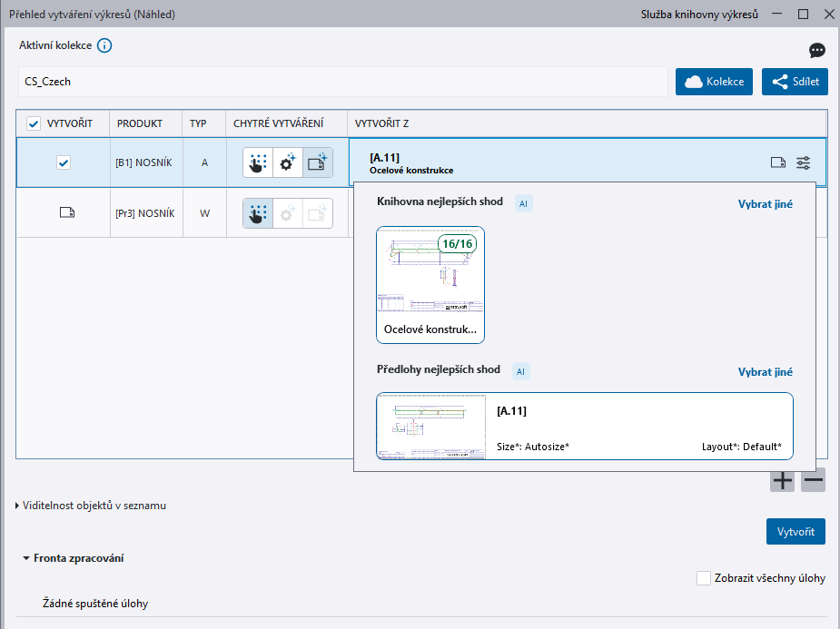Expand Viditelnost objektů v seznamu section
The height and width of the screenshot is (629, 840).
pos(18,506)
